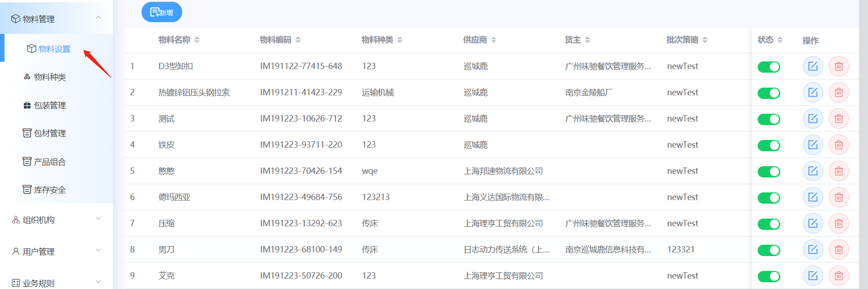Turn off status toggle for 憨憨

click(x=769, y=172)
